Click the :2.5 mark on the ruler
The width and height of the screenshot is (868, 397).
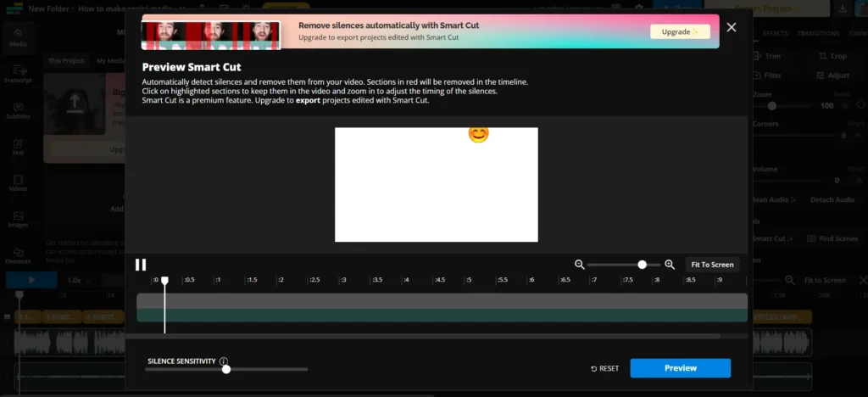click(x=314, y=280)
